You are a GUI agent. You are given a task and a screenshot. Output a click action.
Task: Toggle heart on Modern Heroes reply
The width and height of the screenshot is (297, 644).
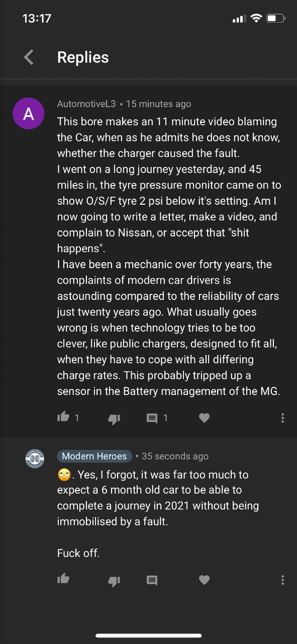pyautogui.click(x=204, y=580)
